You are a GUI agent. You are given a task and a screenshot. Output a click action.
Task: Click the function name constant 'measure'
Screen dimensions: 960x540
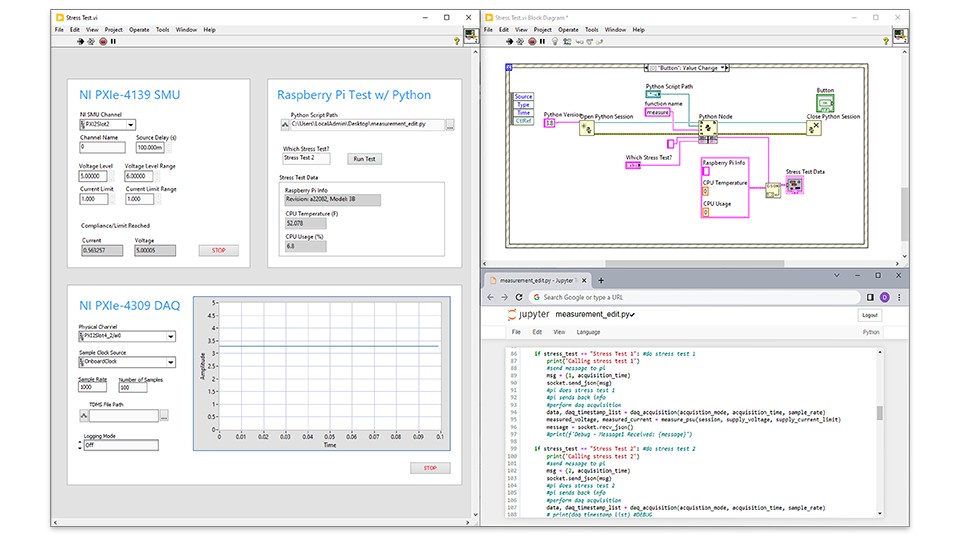658,113
